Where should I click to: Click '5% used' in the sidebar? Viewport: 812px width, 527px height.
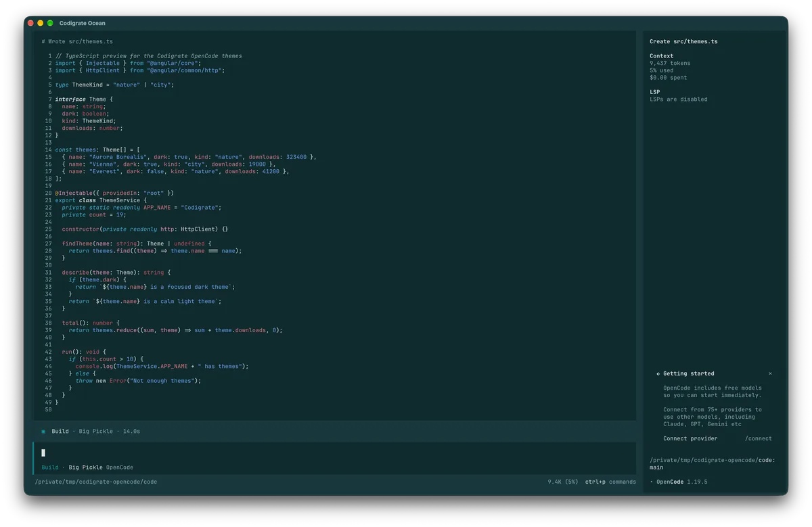click(x=662, y=70)
